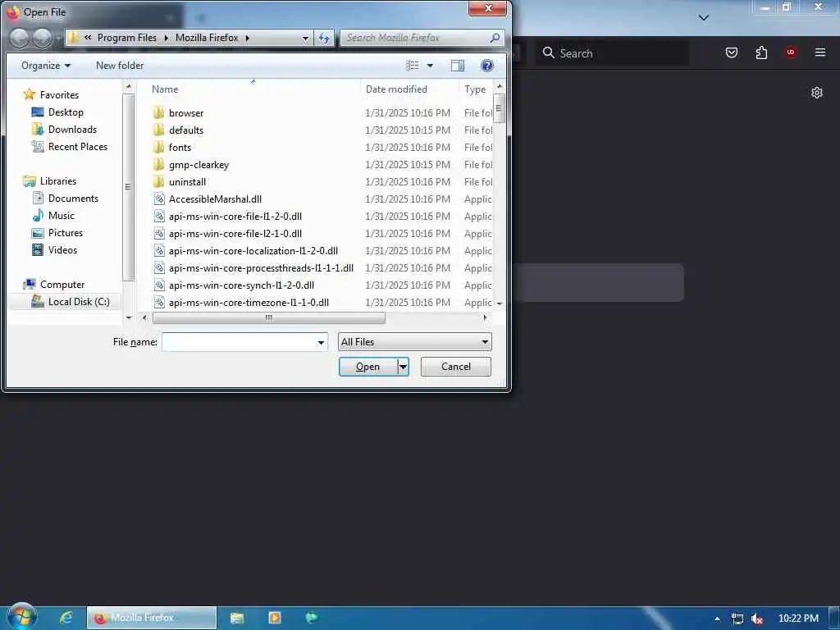Click the Windows Start orb
The image size is (840, 630).
pyautogui.click(x=22, y=617)
